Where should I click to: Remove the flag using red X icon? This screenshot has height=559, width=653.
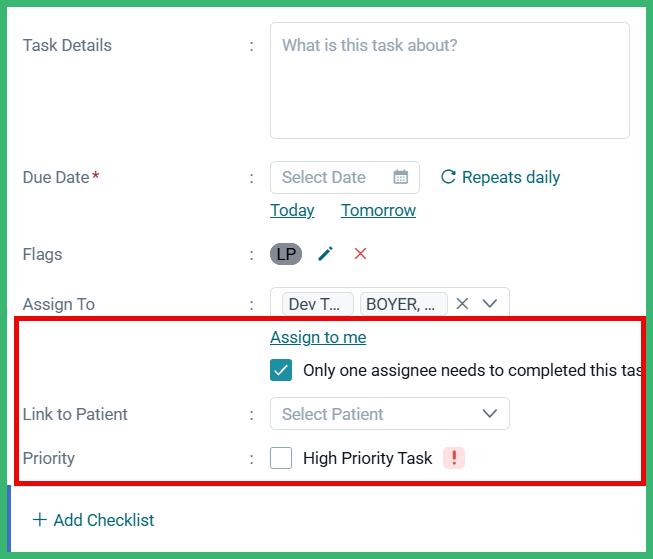pos(360,254)
